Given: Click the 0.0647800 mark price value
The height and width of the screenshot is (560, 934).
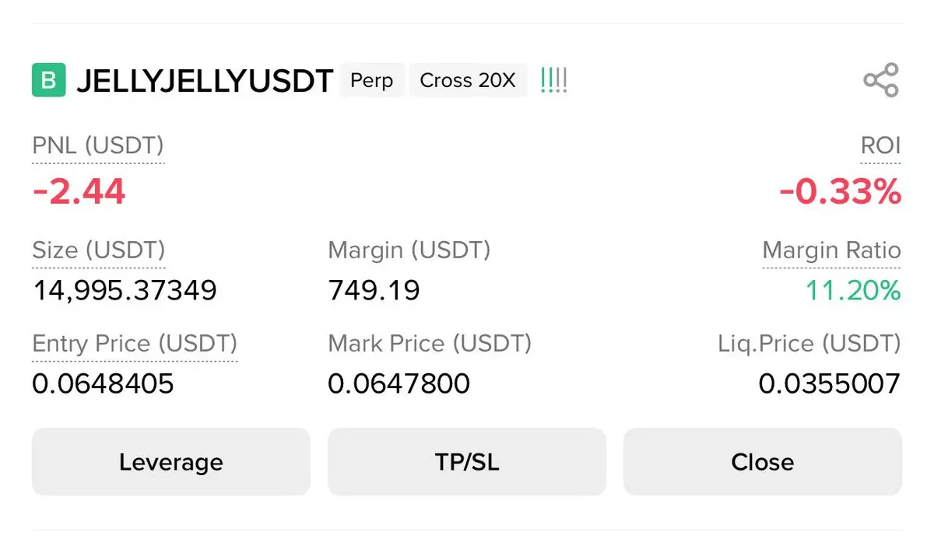Looking at the screenshot, I should coord(399,383).
